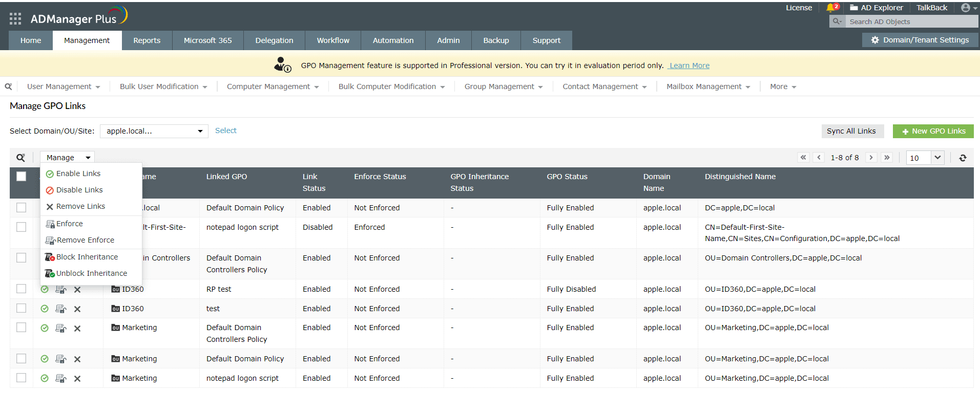Image resolution: width=980 pixels, height=413 pixels.
Task: Check the Default-First-Site-Name row checkbox
Action: (x=21, y=227)
